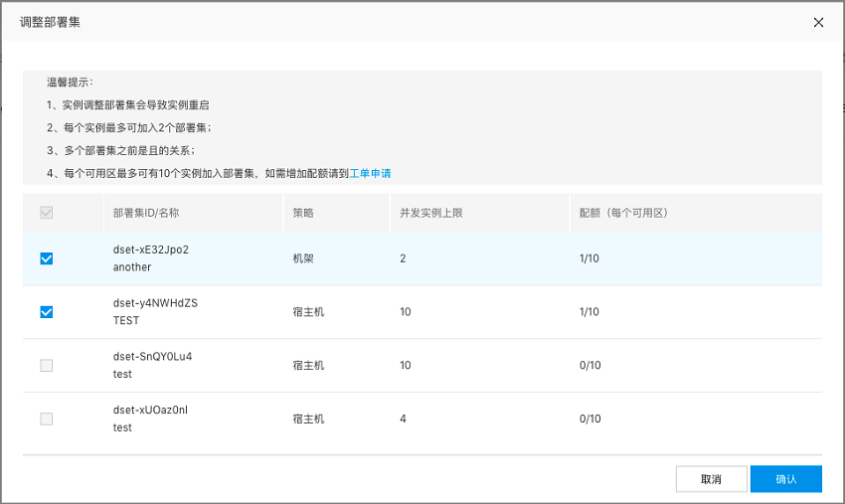Screen dimensions: 845x504
Task: Click the 调整部署集 dialog title
Action: 50,22
